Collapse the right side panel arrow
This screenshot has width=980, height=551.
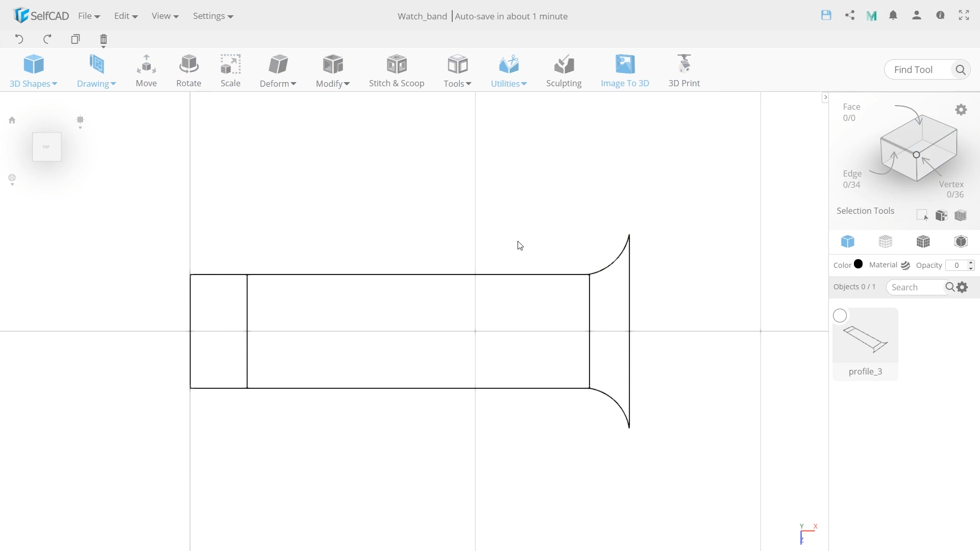tap(825, 97)
